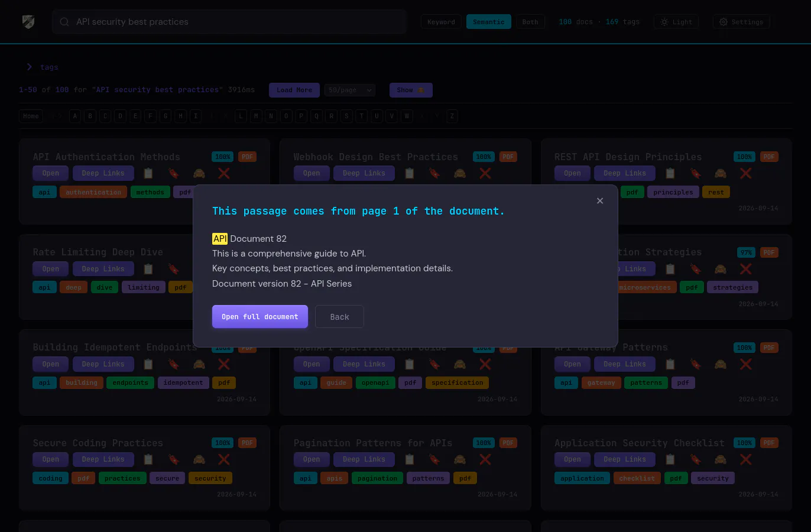Click the clipboard icon on Application Security Checklist
Viewport: 811px width, 532px height.
(670, 459)
